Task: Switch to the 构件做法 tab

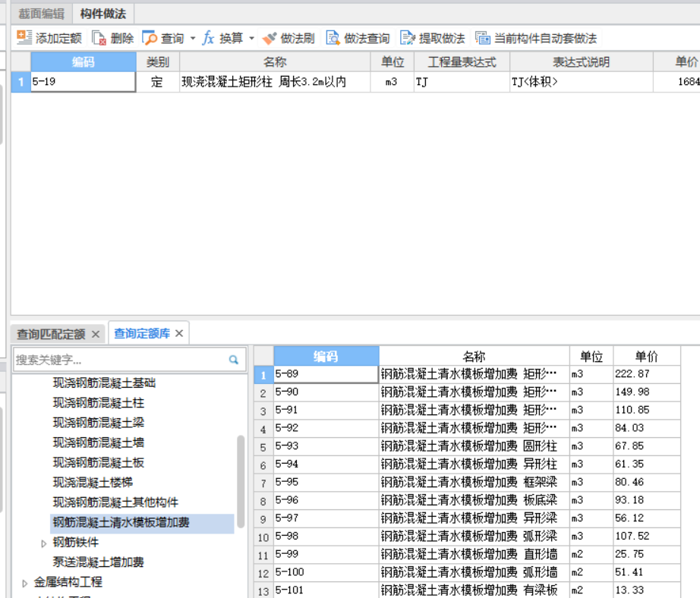Action: pos(103,14)
